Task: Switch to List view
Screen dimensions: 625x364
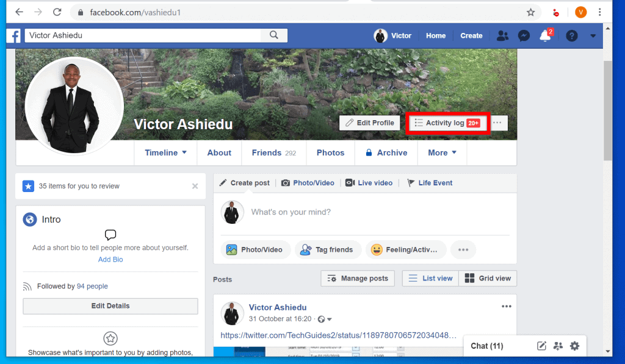Action: (x=430, y=279)
